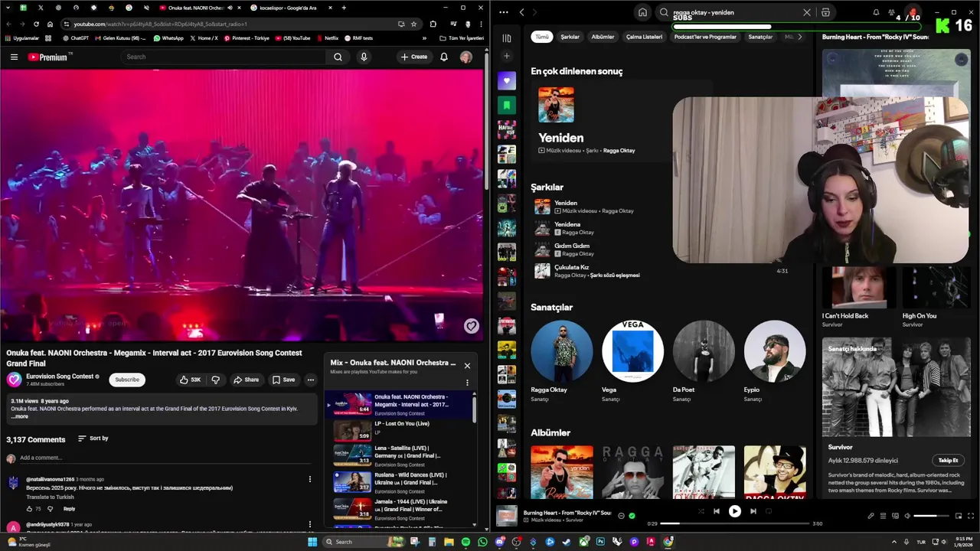980x551 pixels.
Task: Click the heart icon on video player
Action: pyautogui.click(x=471, y=326)
